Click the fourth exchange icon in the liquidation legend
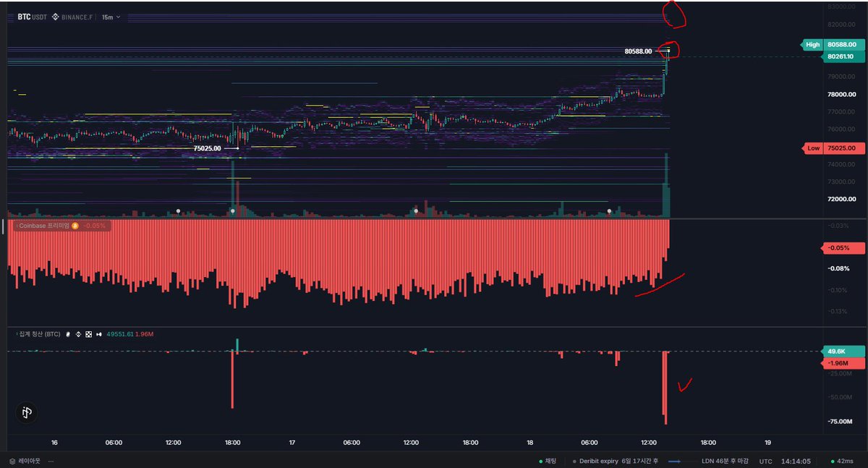The image size is (868, 468). (98, 334)
